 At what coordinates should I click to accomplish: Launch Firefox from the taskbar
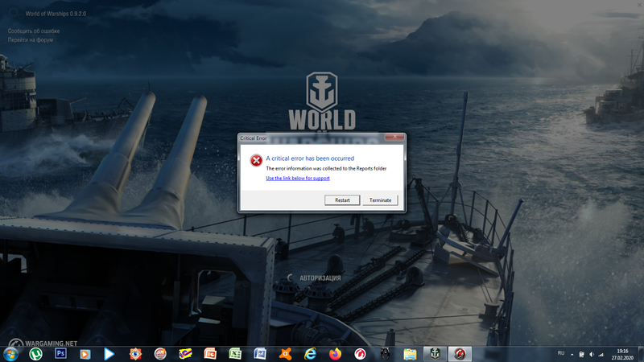[335, 354]
